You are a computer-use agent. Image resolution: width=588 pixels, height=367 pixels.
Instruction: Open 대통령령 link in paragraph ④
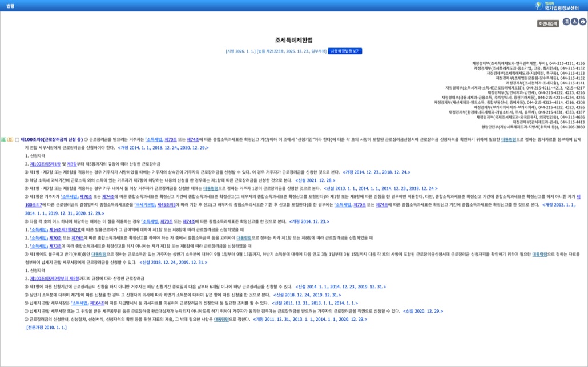[211, 188]
